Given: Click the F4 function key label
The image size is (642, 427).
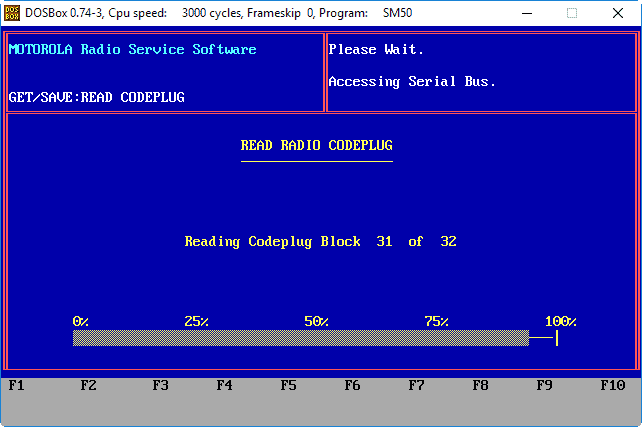Looking at the screenshot, I should click(224, 385).
